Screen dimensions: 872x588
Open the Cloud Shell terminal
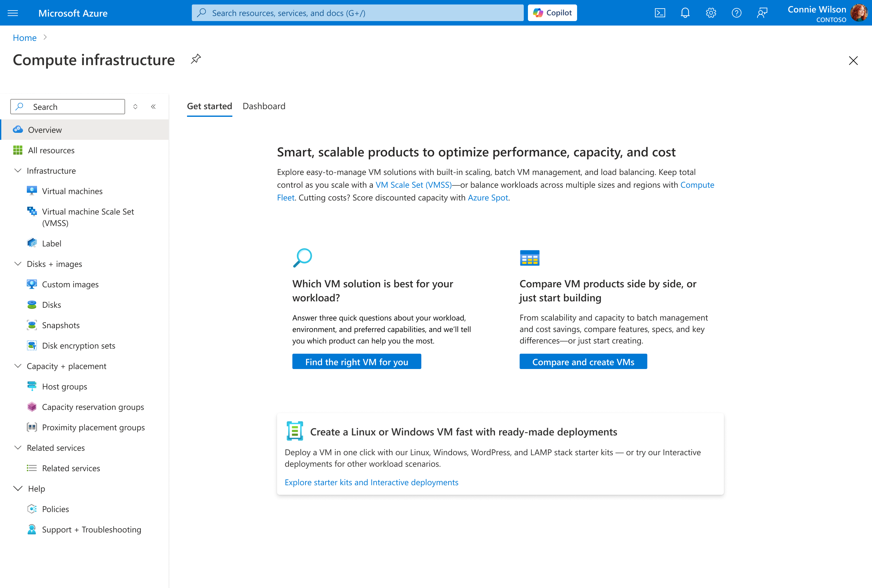[x=659, y=12]
